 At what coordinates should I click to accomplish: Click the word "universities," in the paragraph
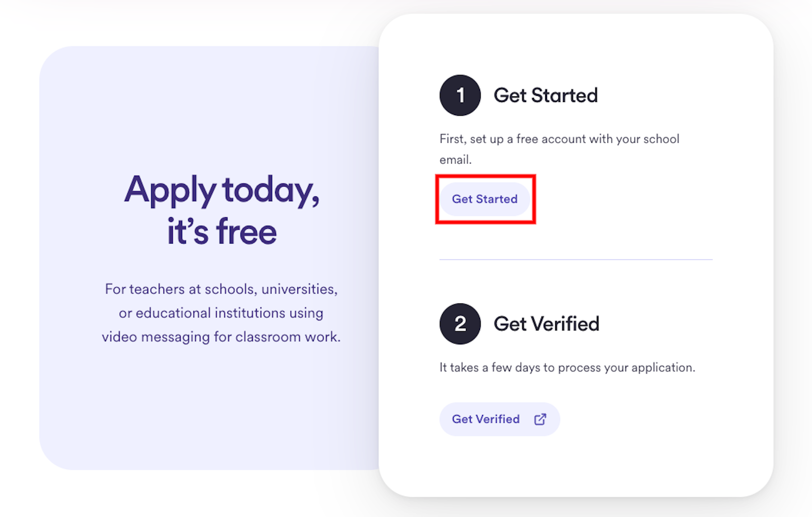299,289
